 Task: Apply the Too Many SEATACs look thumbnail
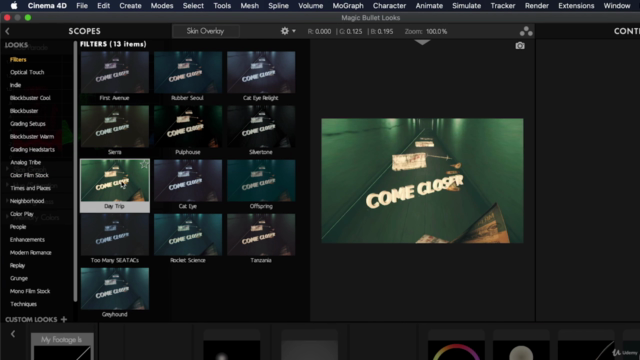[115, 235]
